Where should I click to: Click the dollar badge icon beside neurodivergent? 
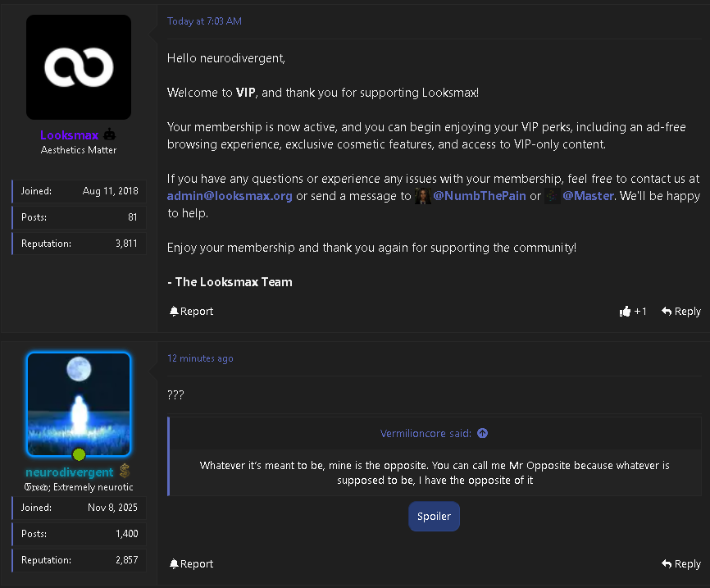tap(125, 471)
